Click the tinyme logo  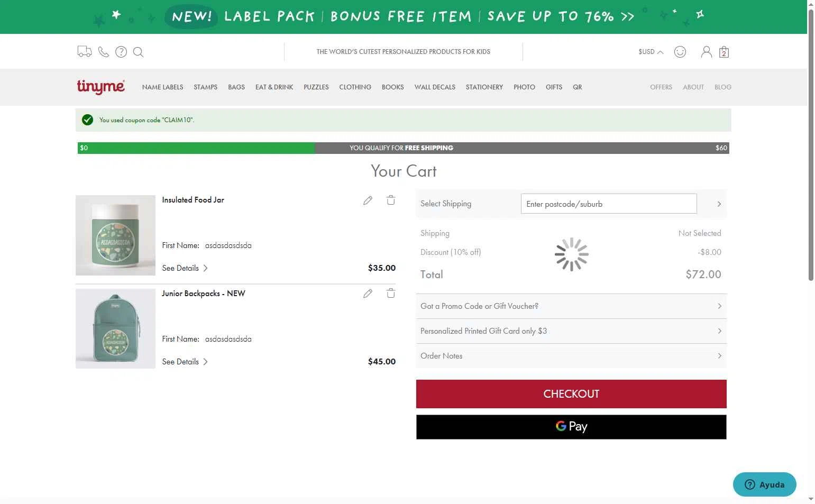101,87
